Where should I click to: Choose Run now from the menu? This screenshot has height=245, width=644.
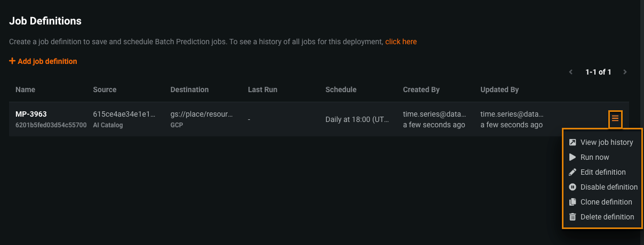click(x=594, y=157)
